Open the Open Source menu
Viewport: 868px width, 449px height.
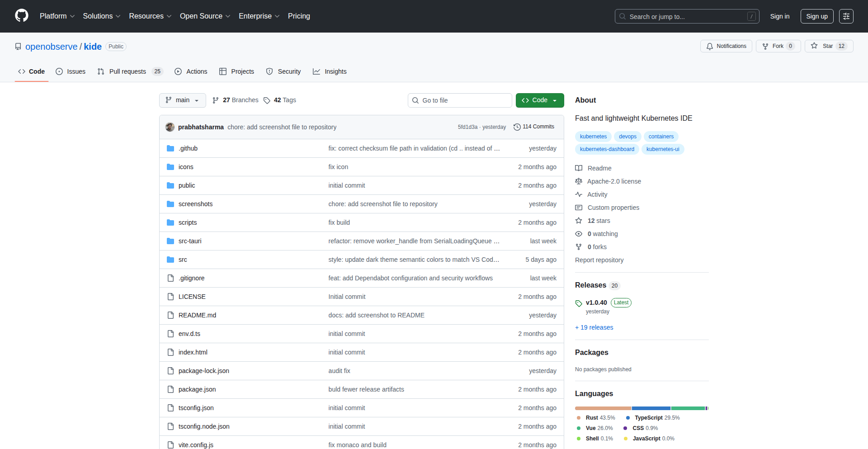pyautogui.click(x=205, y=16)
